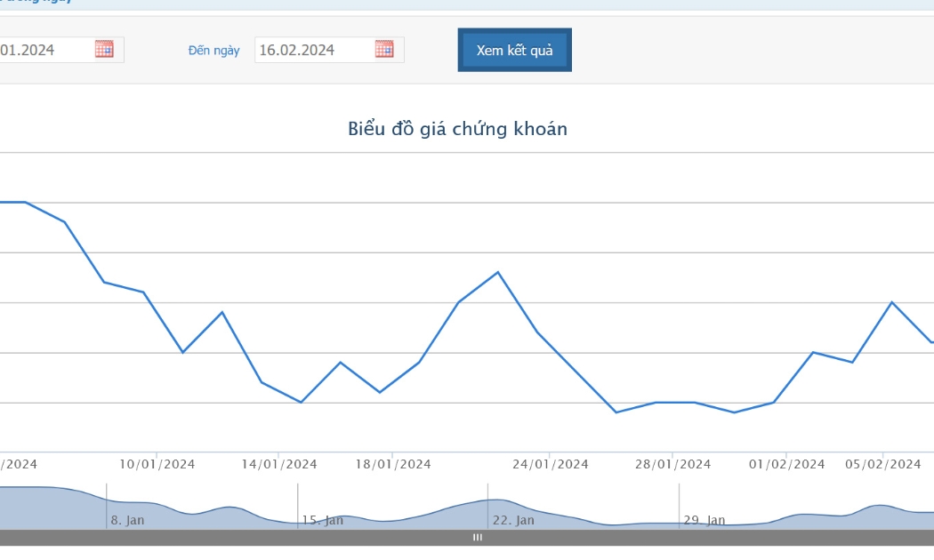Open calendar picker for the 16.02.2024 end date

click(x=384, y=49)
